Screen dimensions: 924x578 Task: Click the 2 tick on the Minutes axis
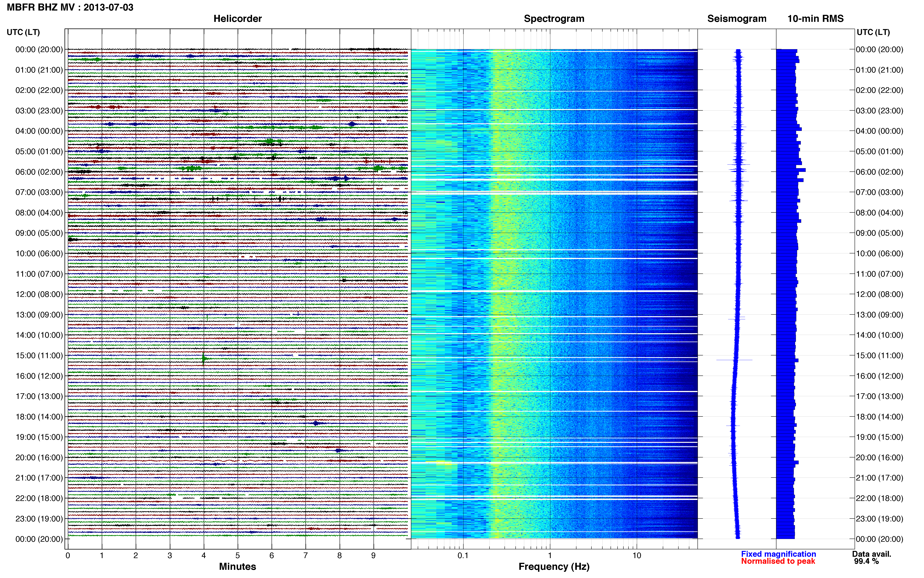click(136, 555)
